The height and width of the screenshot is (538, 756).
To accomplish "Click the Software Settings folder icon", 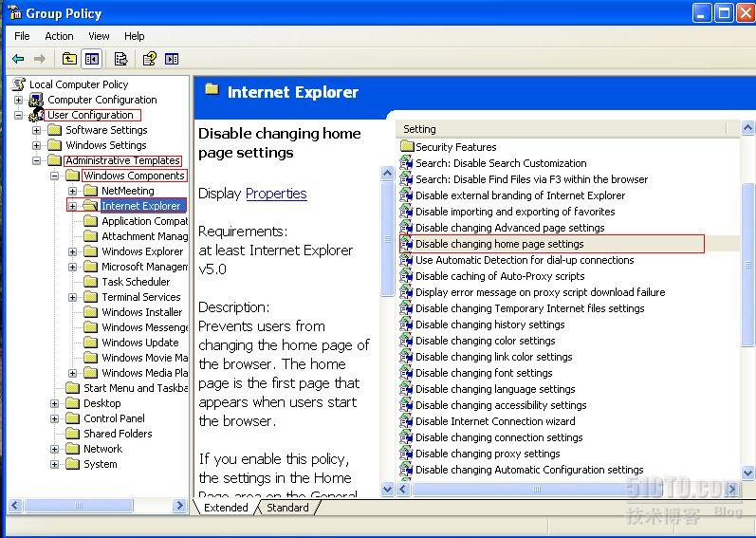I will pos(54,130).
